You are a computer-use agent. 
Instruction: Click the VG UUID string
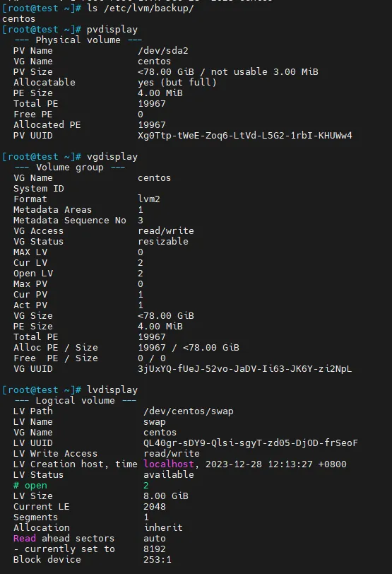(245, 368)
